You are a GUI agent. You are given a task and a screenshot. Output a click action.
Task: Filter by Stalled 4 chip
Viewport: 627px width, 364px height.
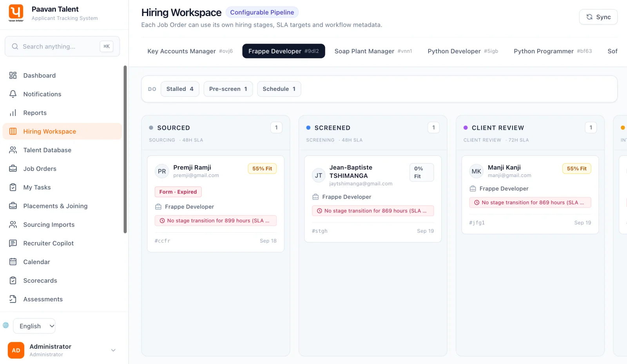180,89
